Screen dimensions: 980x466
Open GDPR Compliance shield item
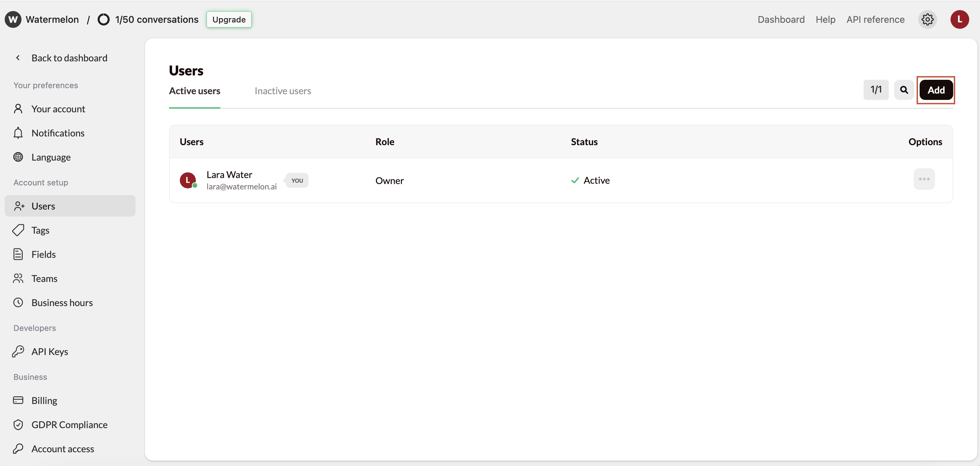[x=69, y=424]
